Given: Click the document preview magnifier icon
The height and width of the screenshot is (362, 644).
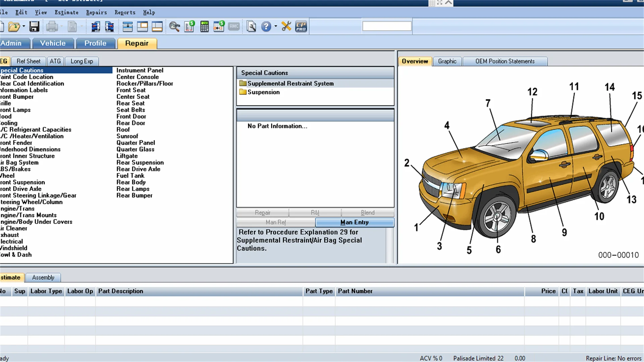Looking at the screenshot, I should 251,26.
